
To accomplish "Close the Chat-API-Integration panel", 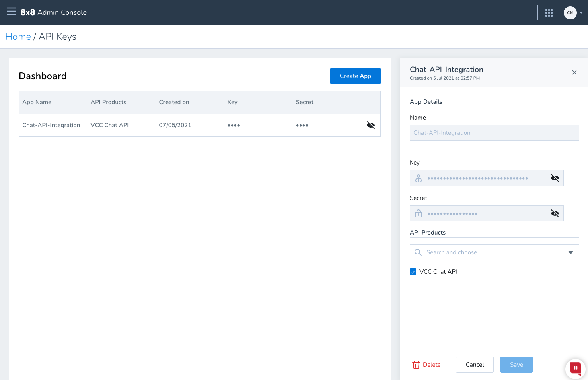I will point(574,72).
